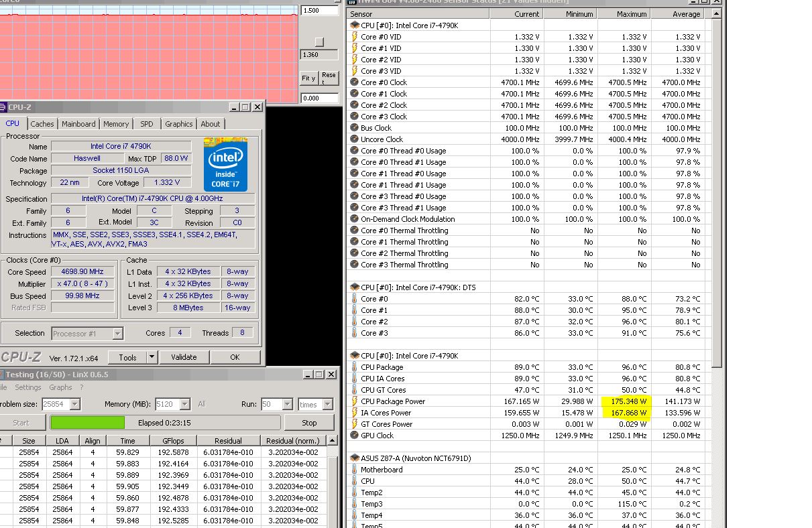Screen dimensions: 812x528
Task: Select the Core #0 Thread #0 Usage icon
Action: tap(355, 151)
